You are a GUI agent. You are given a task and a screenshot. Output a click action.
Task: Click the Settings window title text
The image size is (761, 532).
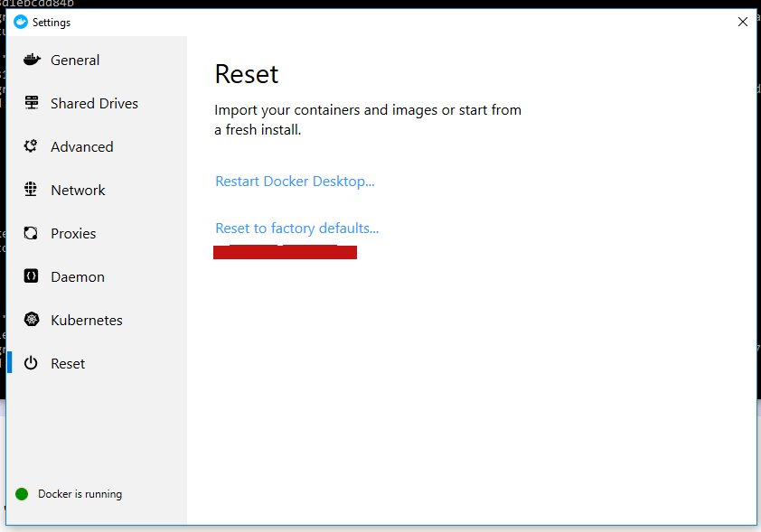[52, 23]
